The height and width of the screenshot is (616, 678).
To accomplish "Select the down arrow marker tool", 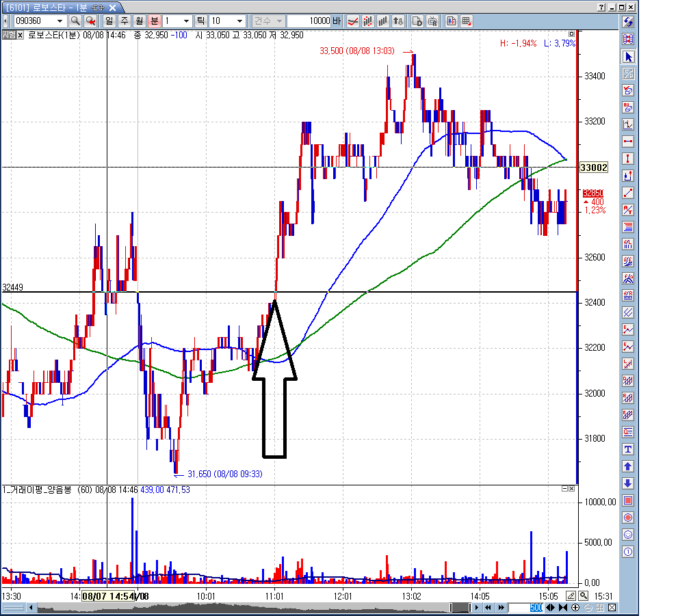I will (628, 483).
